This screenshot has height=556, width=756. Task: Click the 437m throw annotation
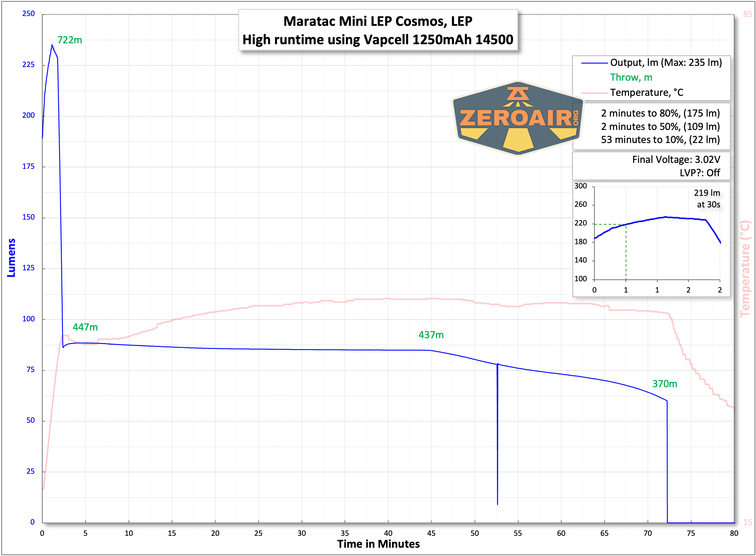[x=431, y=335]
